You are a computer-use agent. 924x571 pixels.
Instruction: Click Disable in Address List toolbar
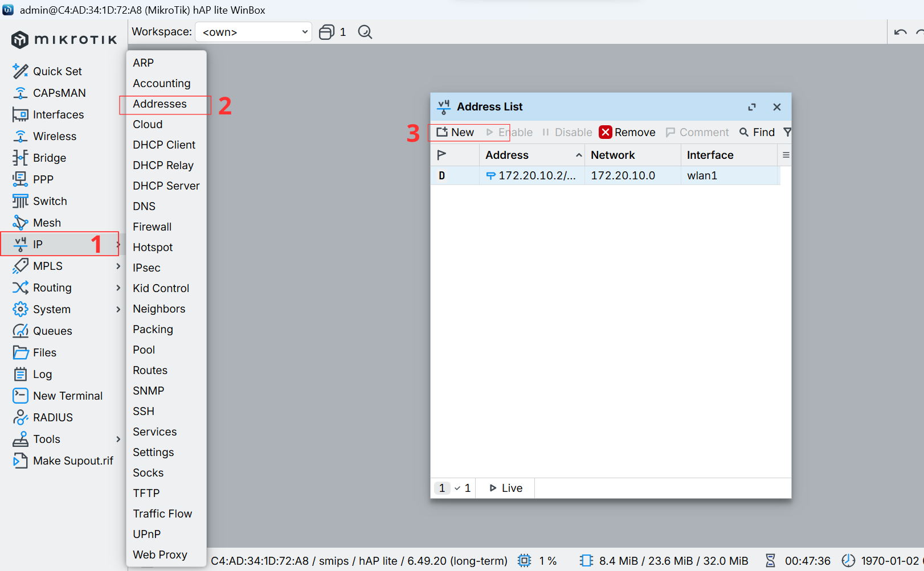coord(567,132)
